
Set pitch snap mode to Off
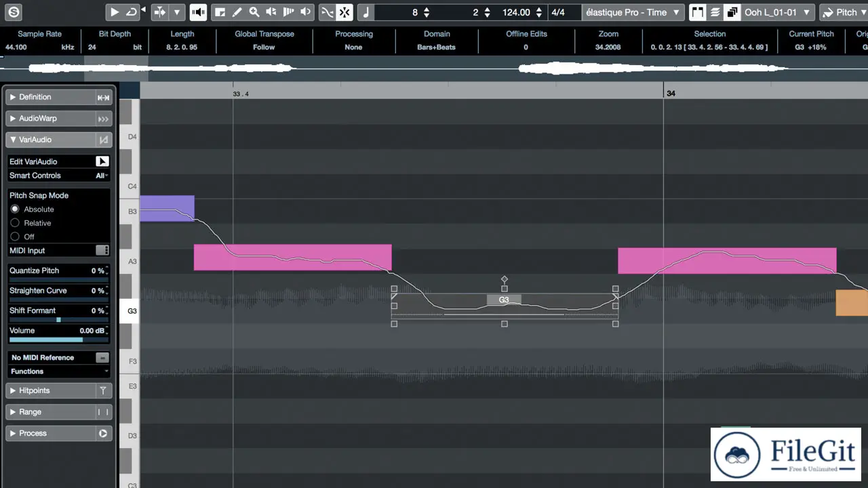pos(15,236)
